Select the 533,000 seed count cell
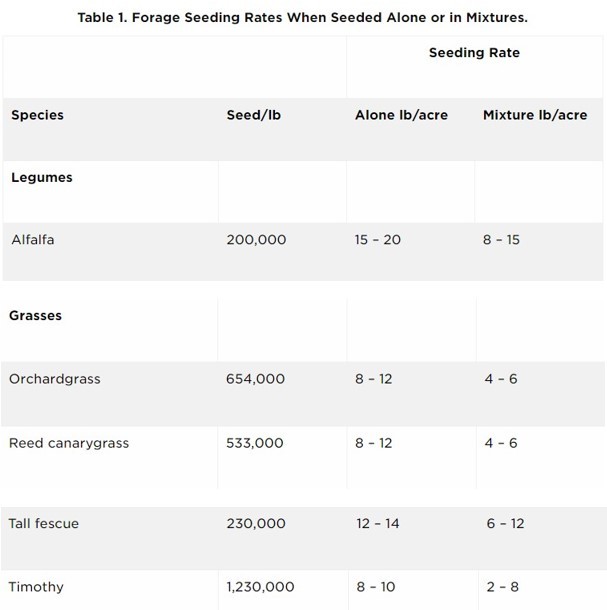The height and width of the screenshot is (610, 607). [x=256, y=443]
